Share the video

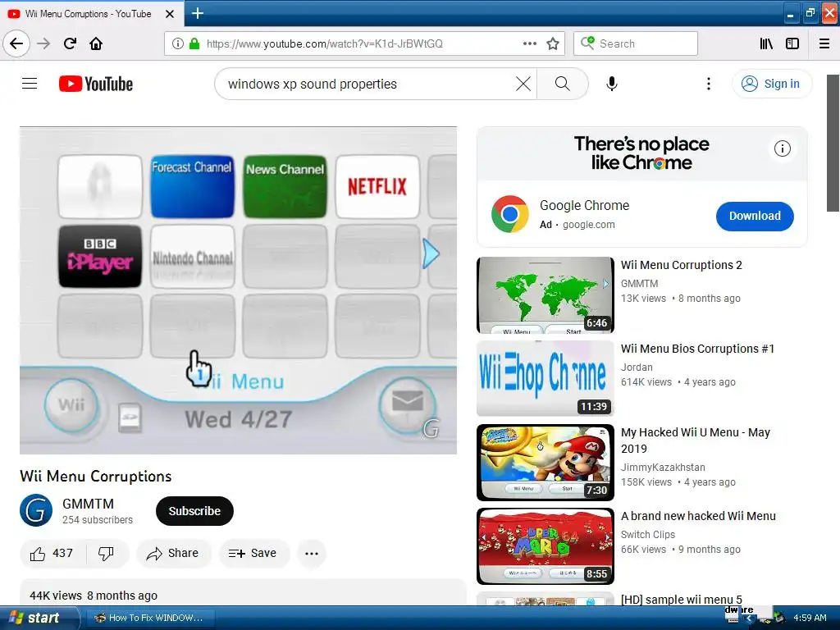pyautogui.click(x=174, y=554)
